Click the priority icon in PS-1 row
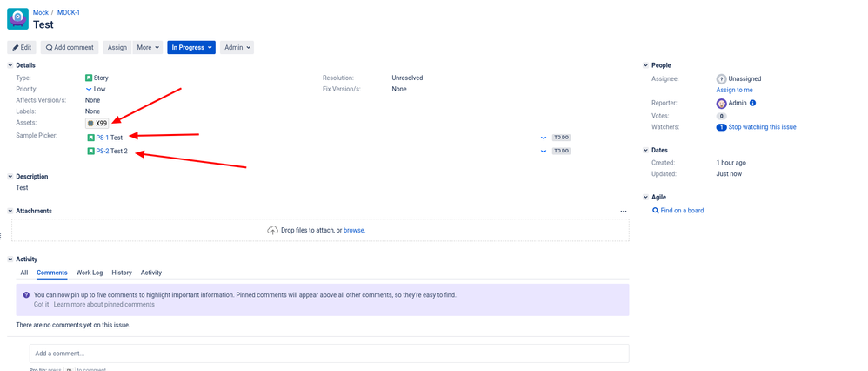This screenshot has height=371, width=868. coord(544,137)
